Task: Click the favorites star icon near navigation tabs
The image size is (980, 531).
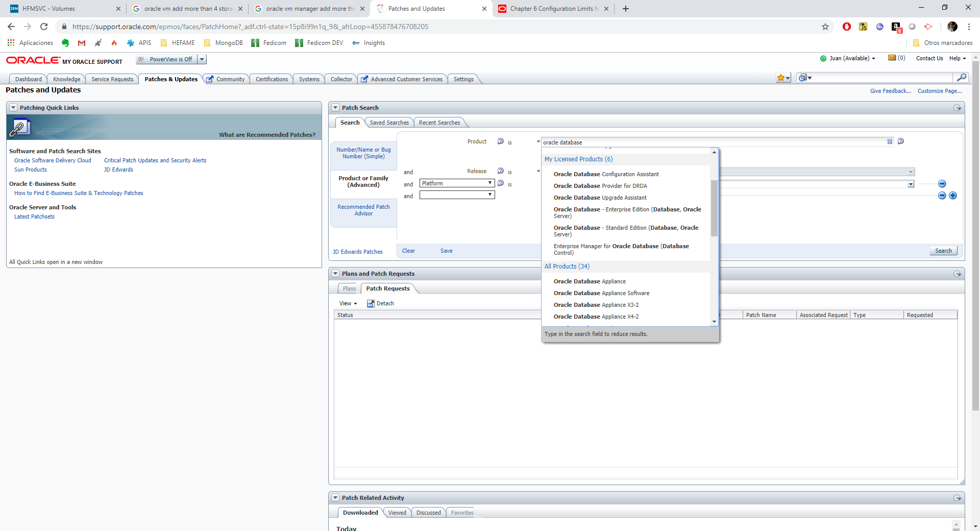Action: coord(782,78)
